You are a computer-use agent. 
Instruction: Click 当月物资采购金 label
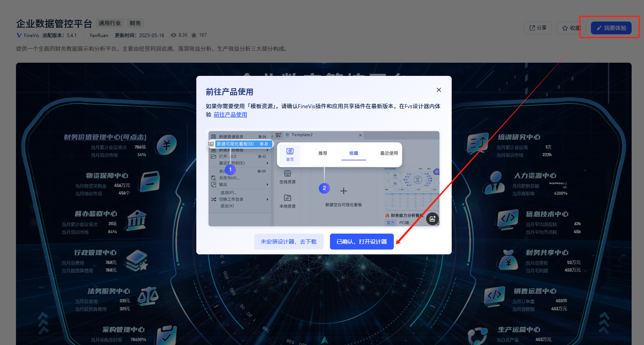click(91, 186)
